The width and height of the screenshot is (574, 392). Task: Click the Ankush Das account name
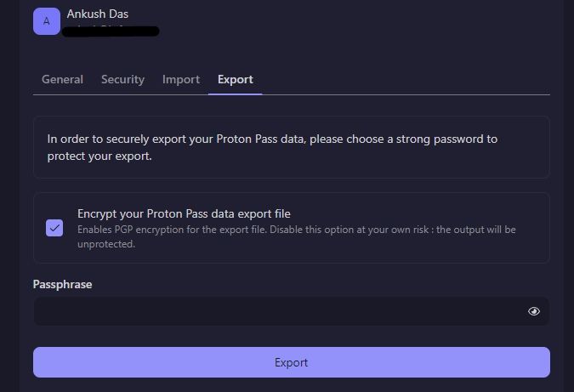click(x=98, y=14)
